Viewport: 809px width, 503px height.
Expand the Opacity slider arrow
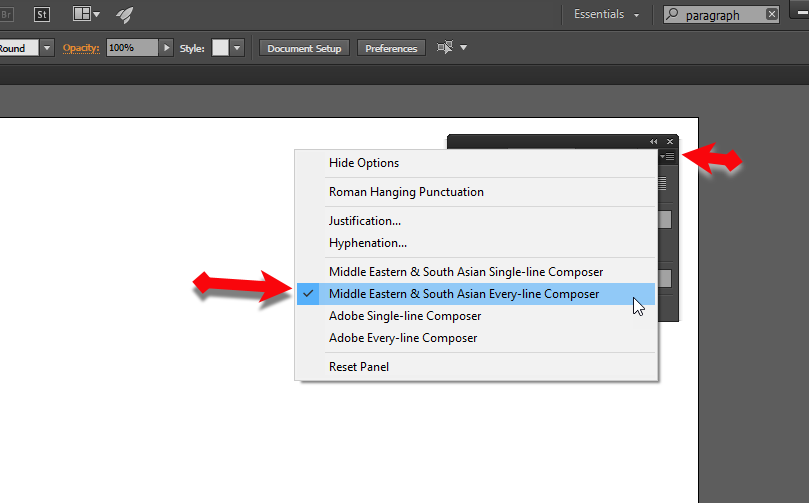click(x=167, y=48)
